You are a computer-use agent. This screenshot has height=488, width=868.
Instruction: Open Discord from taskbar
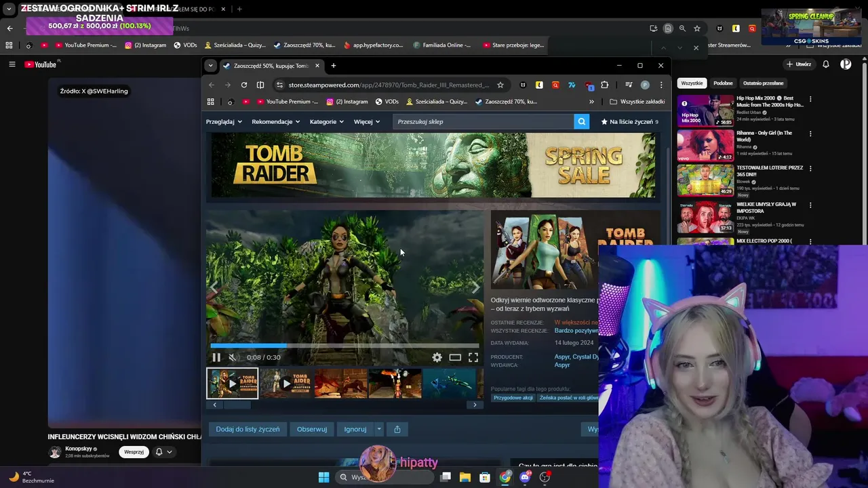pyautogui.click(x=525, y=477)
